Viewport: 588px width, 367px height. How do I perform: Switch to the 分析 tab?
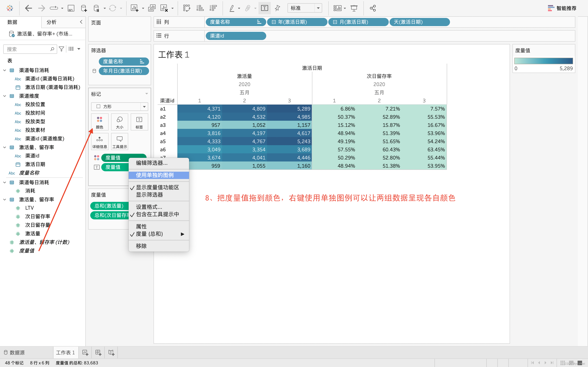point(51,22)
